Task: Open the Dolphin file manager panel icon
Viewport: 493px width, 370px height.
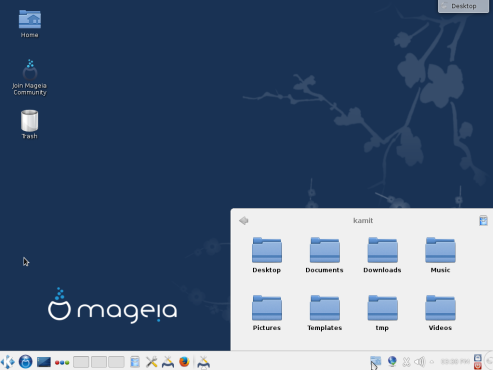Action: (135, 362)
